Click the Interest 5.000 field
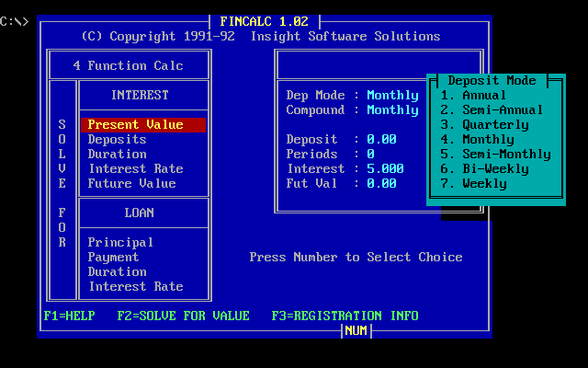Screen dimensions: 588x368 (385, 168)
